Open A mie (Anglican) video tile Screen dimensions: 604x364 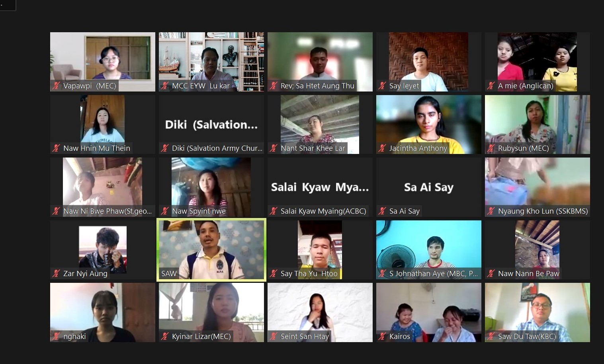pos(538,62)
